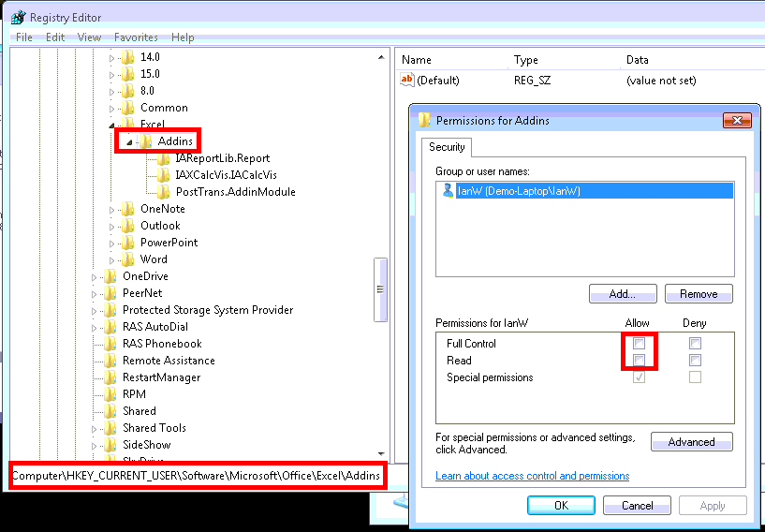Click the RAS AutoDial folder icon

click(x=110, y=327)
